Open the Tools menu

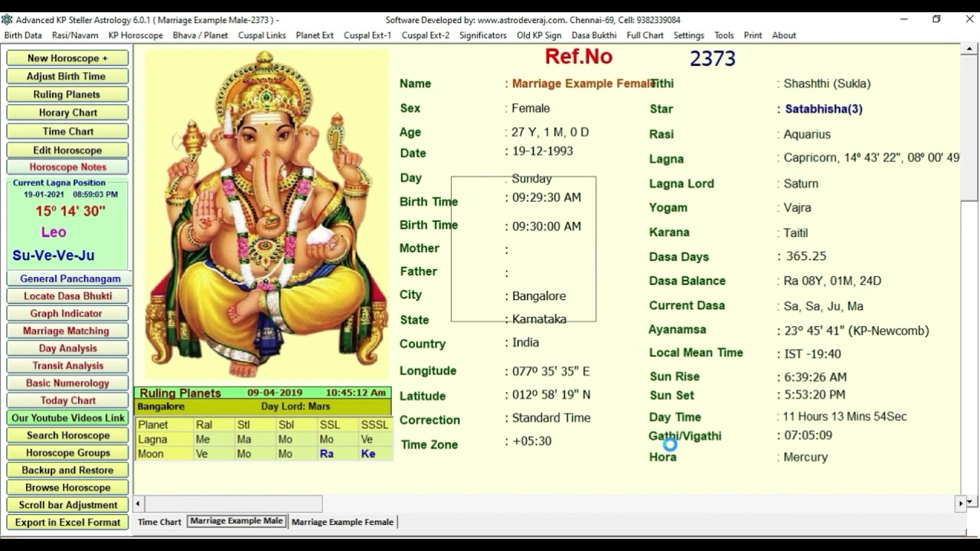click(724, 35)
